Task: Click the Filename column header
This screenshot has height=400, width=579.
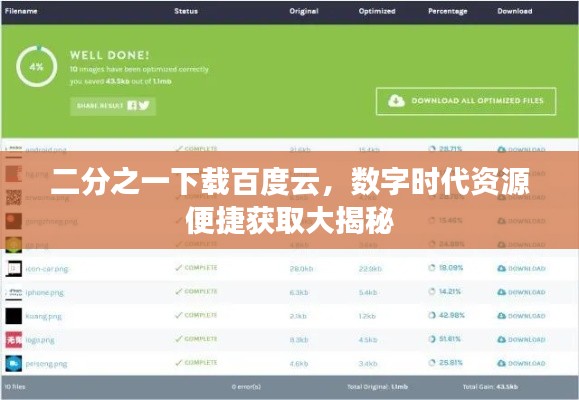Action: [x=21, y=11]
